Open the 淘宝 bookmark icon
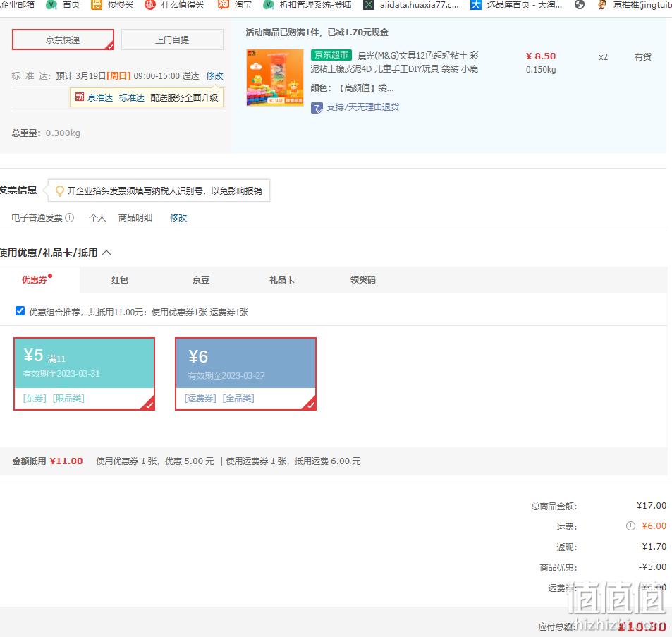This screenshot has width=672, height=637. (224, 5)
